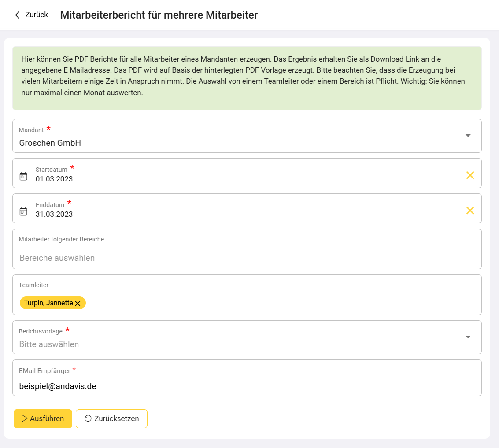Clear the Enddatum value with the yellow X

pos(470,211)
